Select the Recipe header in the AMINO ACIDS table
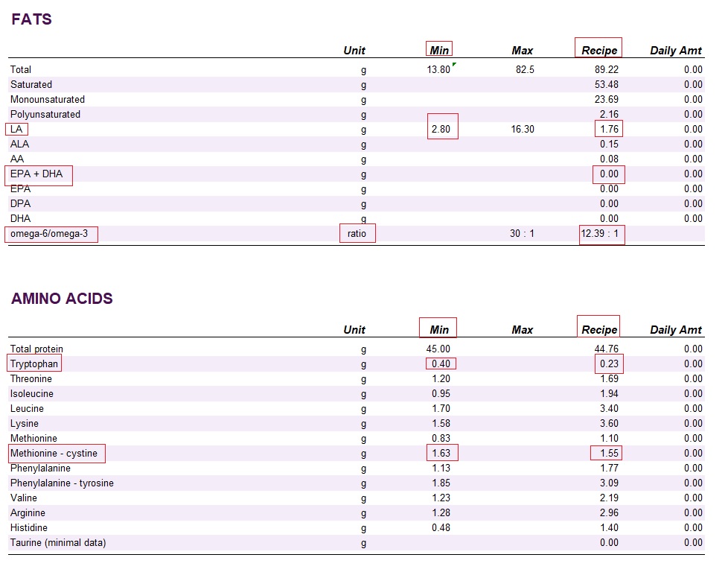 599,329
